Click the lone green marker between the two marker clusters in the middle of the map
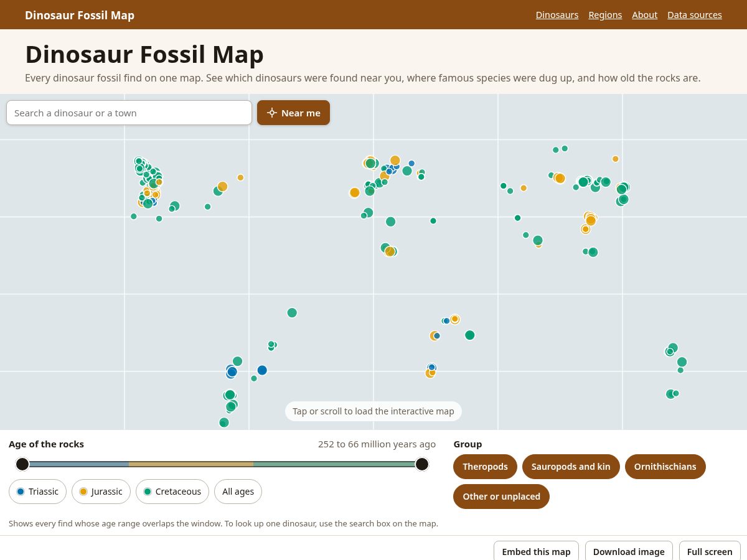This screenshot has height=560, width=747. pyautogui.click(x=433, y=221)
